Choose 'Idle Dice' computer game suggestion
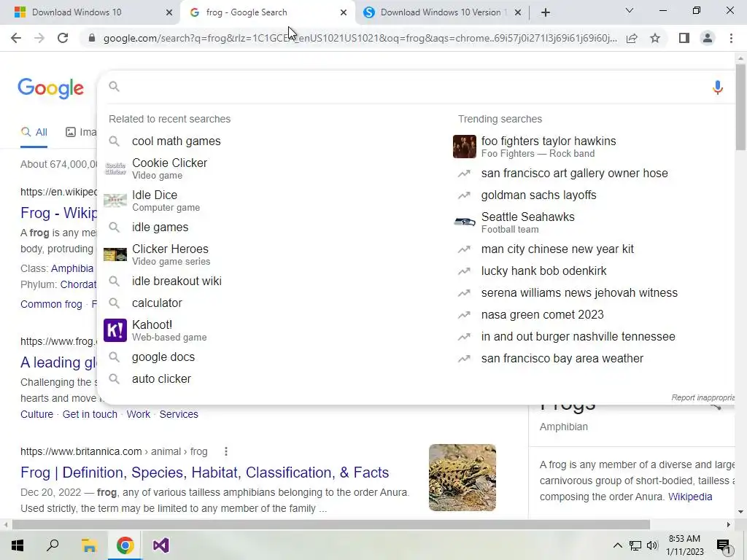 (x=271, y=201)
